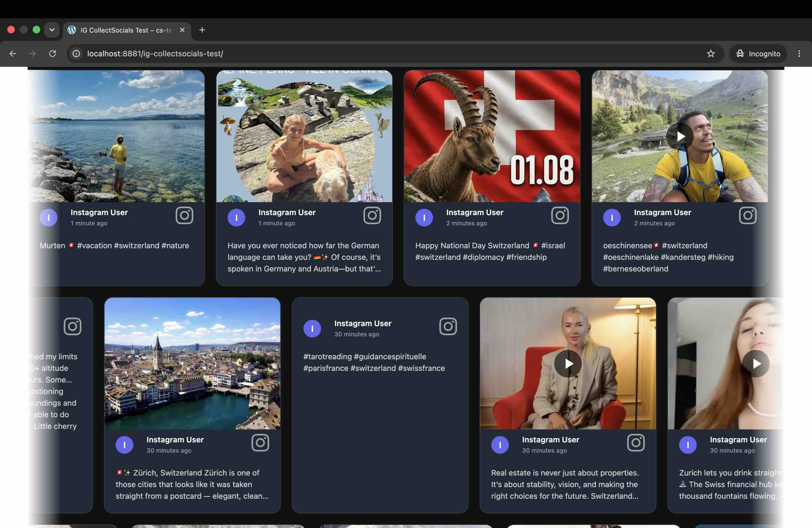Click Instagram icon on Real estate post
Screen dimensions: 812x528
[x=636, y=443]
